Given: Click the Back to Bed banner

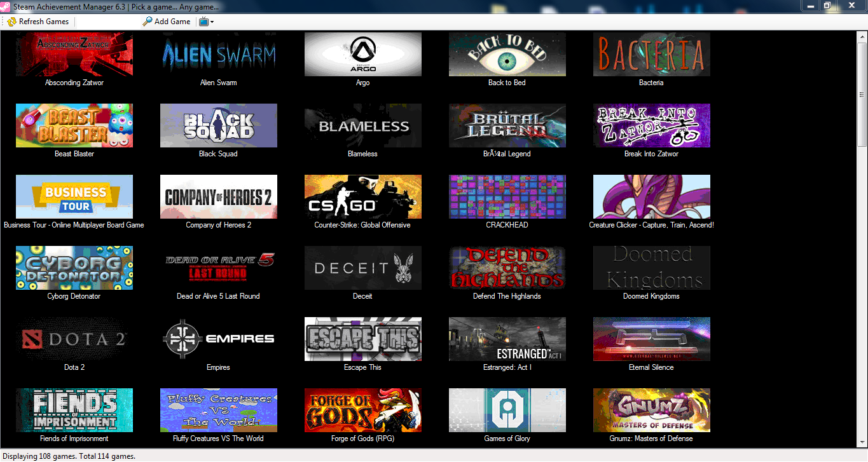Looking at the screenshot, I should coord(507,54).
